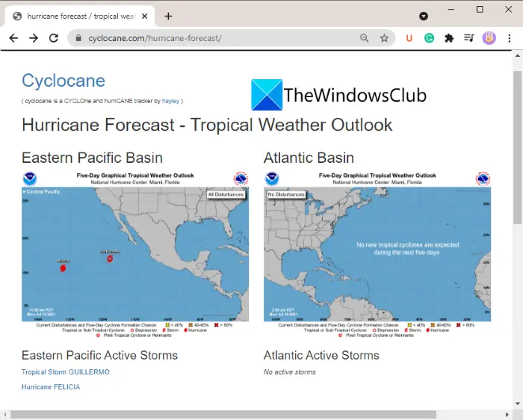Click the eastern storm symbol on Pacific map

110,259
